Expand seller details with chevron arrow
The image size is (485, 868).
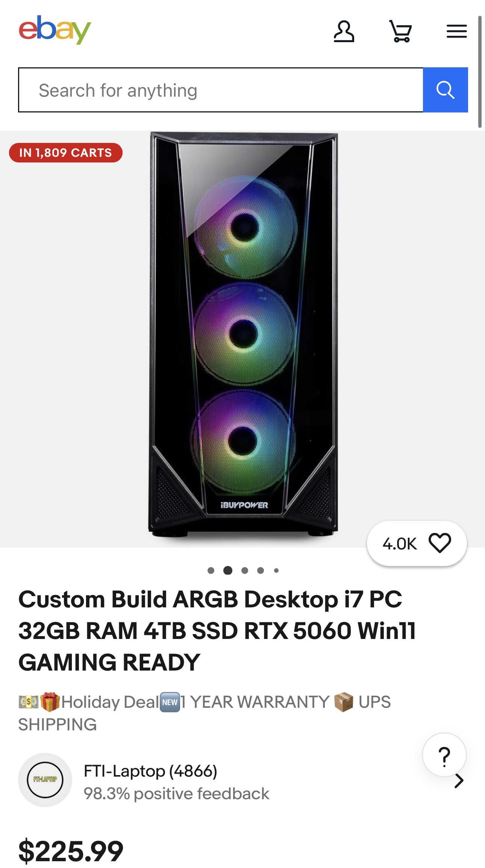pos(459,781)
